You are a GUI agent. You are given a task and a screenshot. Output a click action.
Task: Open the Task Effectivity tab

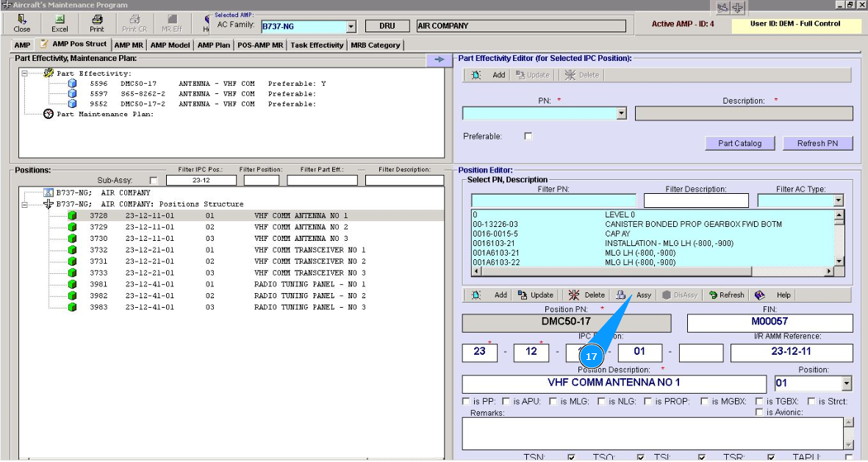point(317,45)
